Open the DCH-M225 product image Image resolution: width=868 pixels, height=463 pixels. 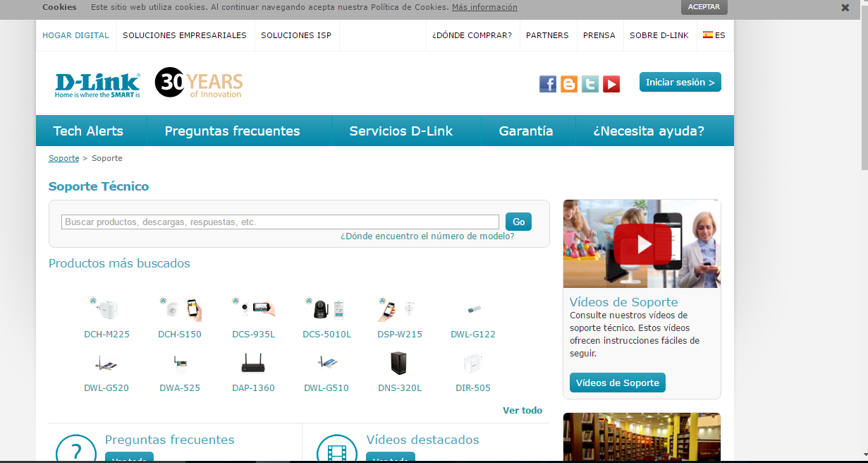coord(104,309)
